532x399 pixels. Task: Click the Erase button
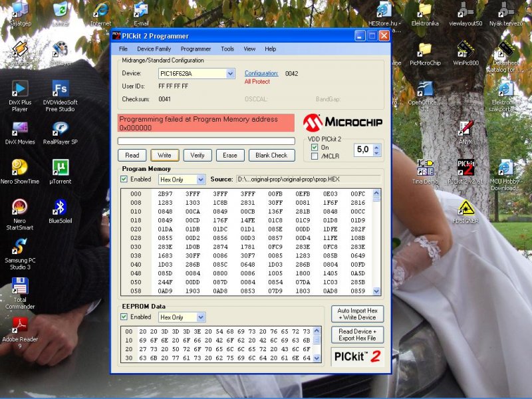click(230, 156)
